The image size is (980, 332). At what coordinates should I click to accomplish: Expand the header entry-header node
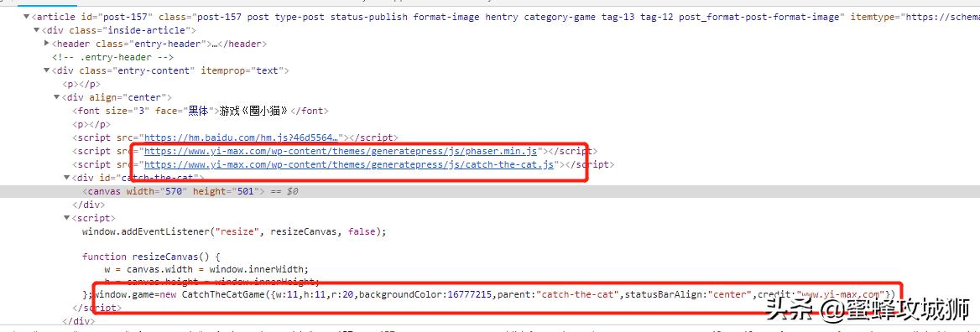coord(46,44)
